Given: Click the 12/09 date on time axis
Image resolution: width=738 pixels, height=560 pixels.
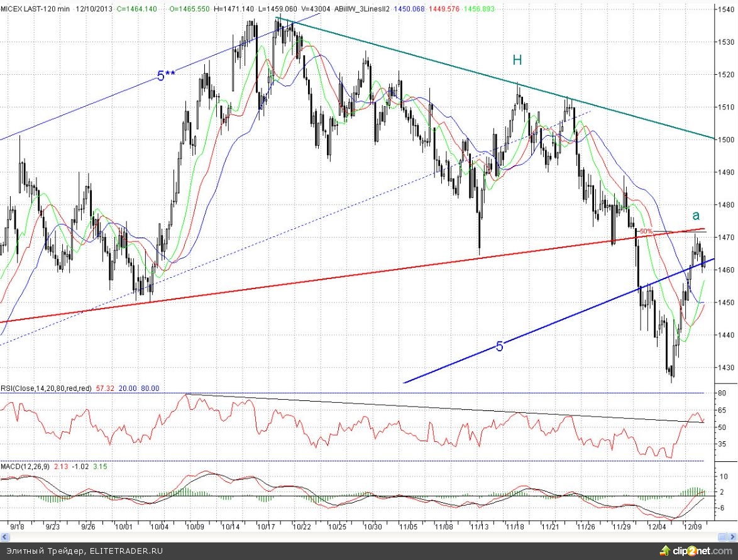Looking at the screenshot, I should 693,525.
